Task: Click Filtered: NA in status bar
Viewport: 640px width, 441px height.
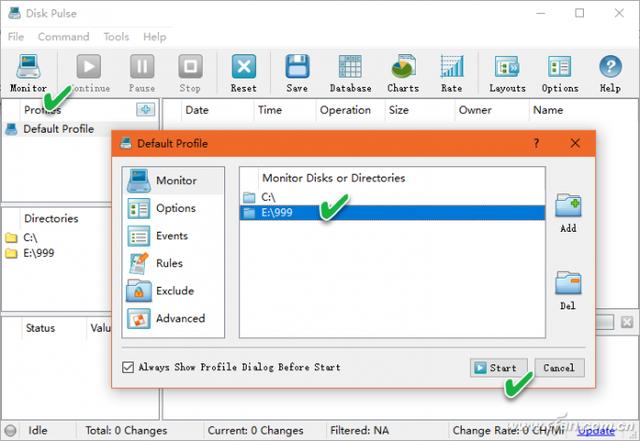Action: click(x=360, y=430)
